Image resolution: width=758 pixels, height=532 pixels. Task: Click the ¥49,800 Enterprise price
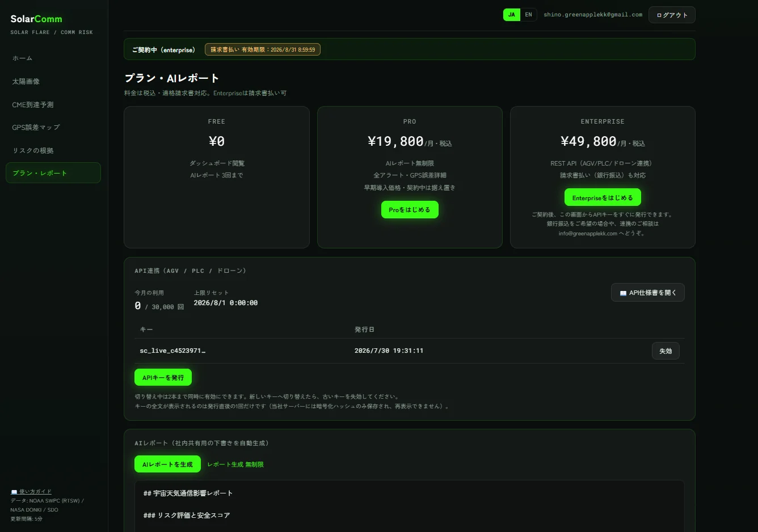click(588, 141)
